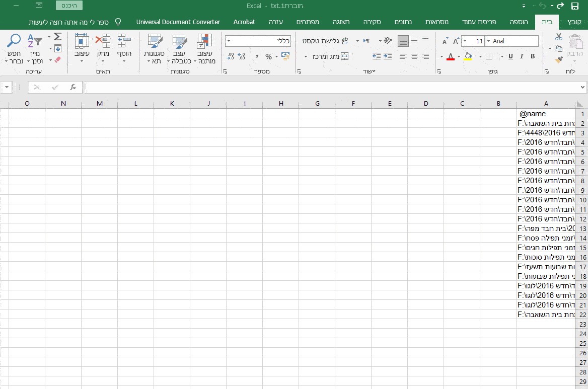The width and height of the screenshot is (588, 389).
Task: Switch to the Data tab (נתונים)
Action: point(403,22)
